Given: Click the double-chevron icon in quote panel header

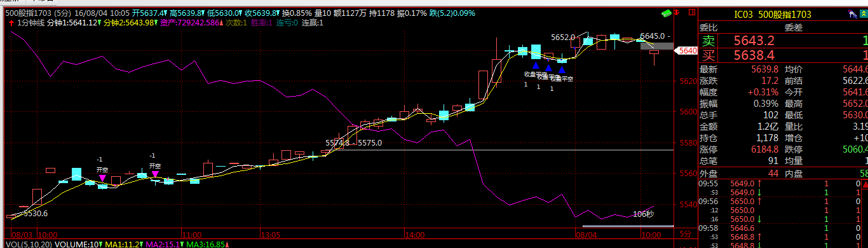Looking at the screenshot, I should click(864, 13).
